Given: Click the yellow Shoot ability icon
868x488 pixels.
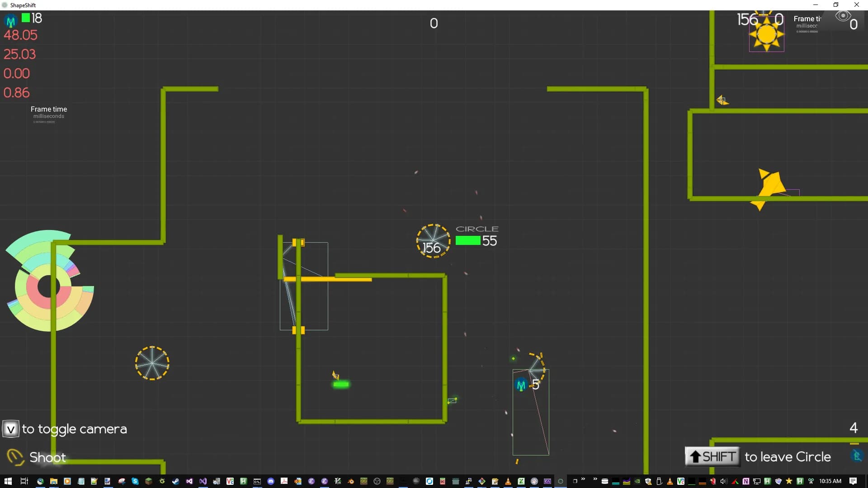Looking at the screenshot, I should click(x=15, y=457).
